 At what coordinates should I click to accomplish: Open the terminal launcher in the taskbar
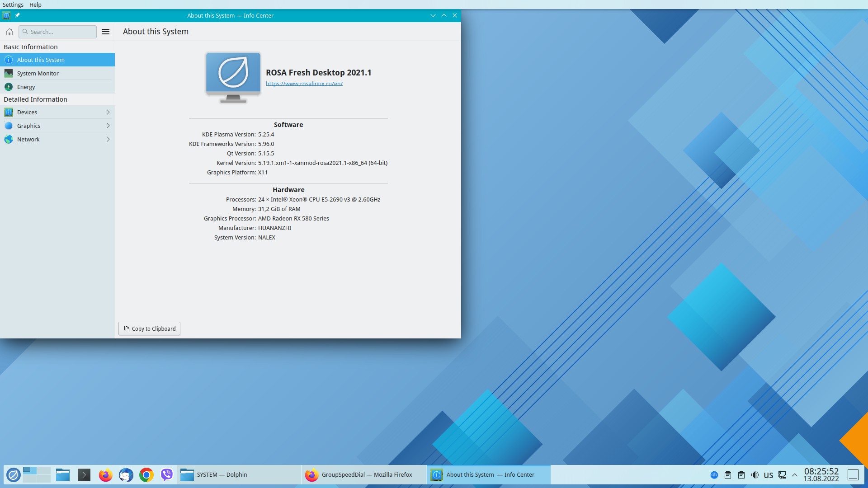84,475
